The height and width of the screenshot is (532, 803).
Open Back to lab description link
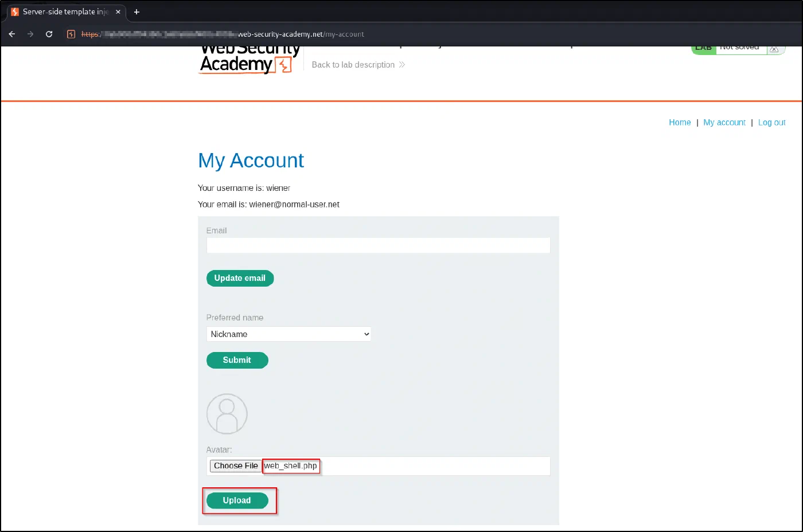tap(358, 65)
